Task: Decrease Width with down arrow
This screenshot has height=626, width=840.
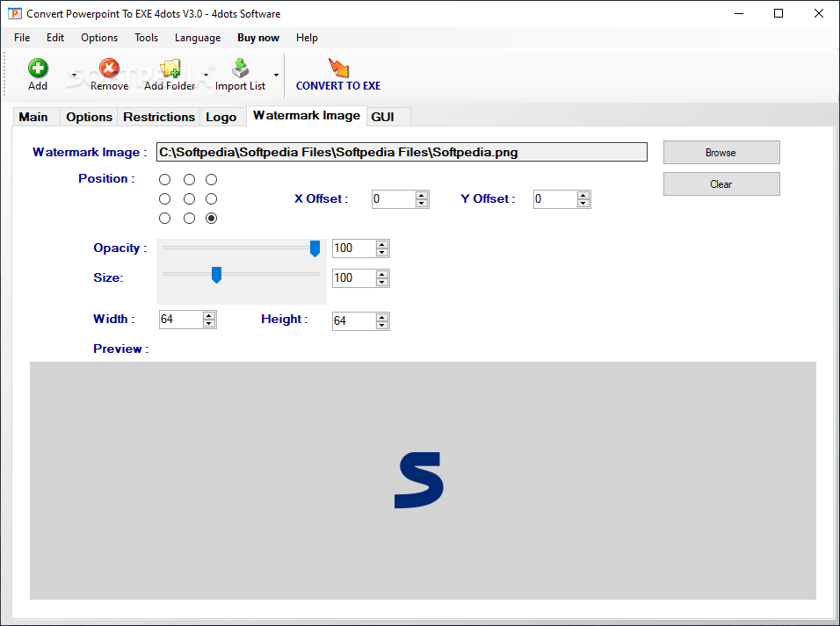Action: tap(209, 323)
